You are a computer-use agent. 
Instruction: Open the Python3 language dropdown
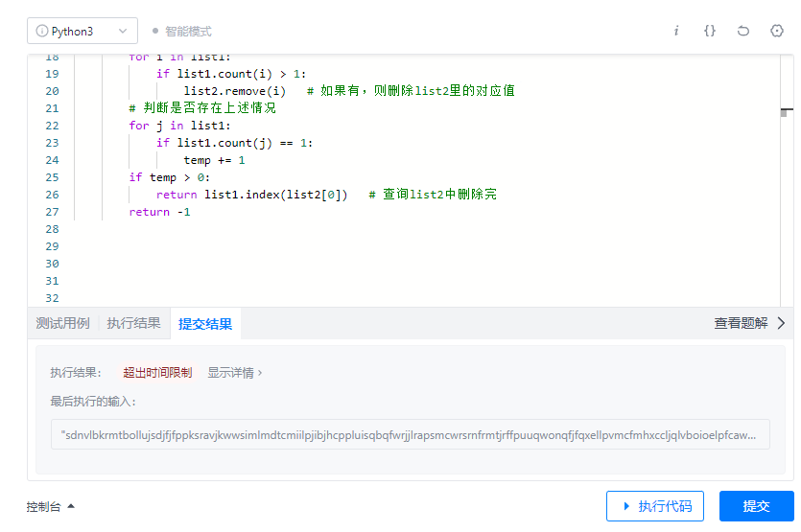pos(82,31)
